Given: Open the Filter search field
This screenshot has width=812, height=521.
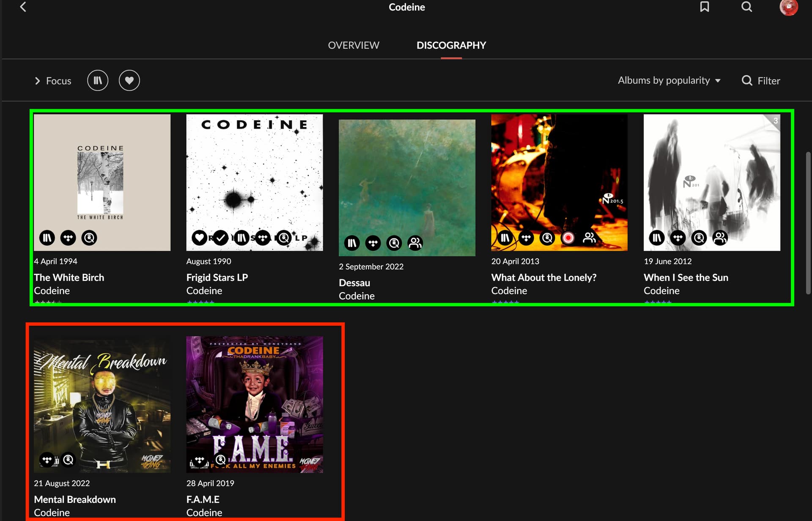Looking at the screenshot, I should [761, 81].
